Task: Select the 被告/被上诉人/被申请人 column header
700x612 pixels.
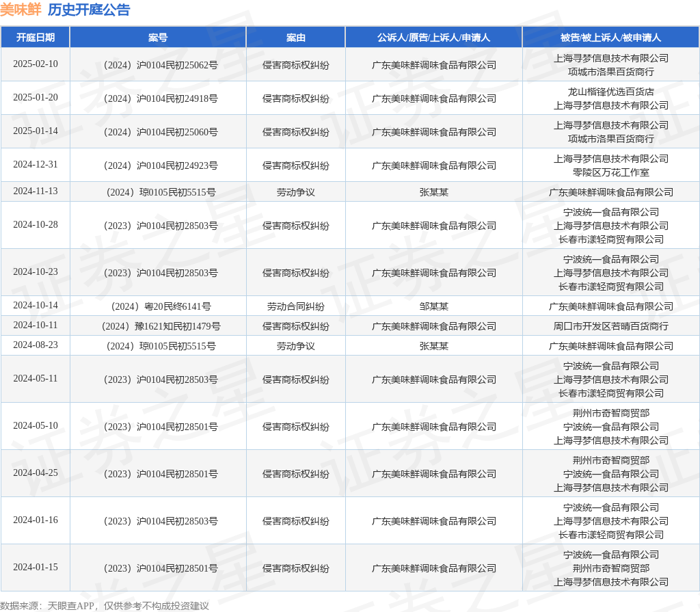Action: pyautogui.click(x=610, y=38)
